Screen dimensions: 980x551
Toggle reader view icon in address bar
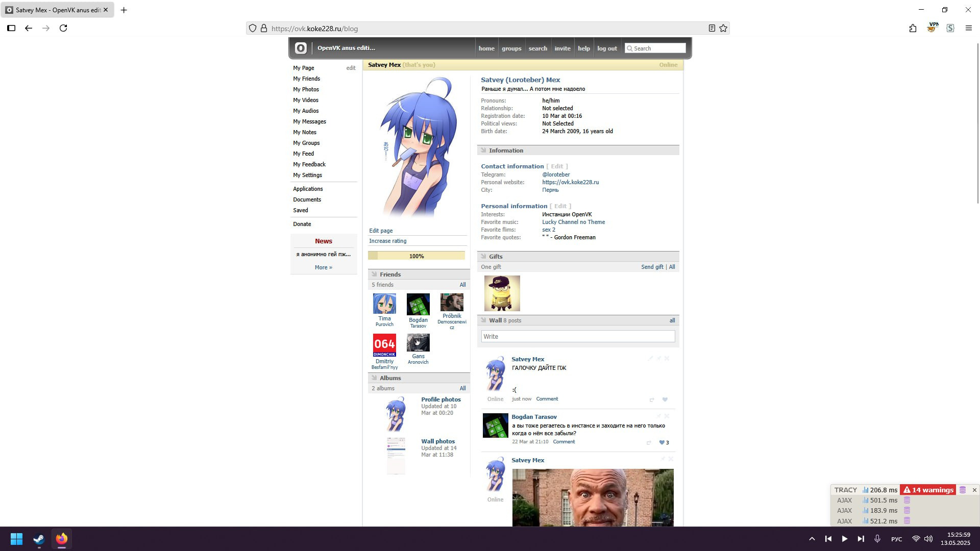click(x=712, y=29)
